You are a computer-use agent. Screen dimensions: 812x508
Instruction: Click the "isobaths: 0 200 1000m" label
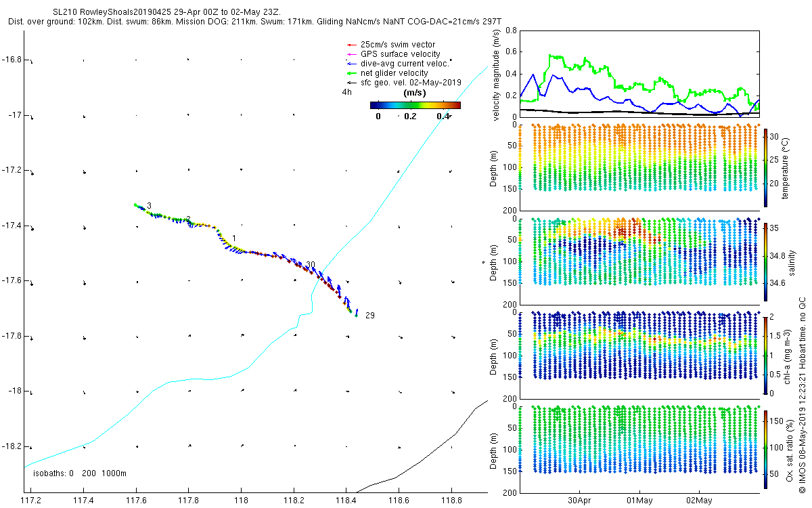(x=80, y=473)
